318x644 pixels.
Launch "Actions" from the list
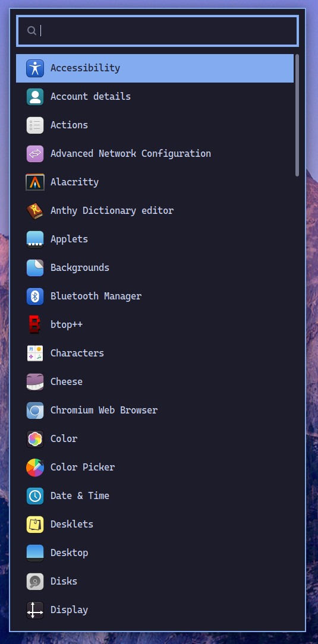point(69,125)
